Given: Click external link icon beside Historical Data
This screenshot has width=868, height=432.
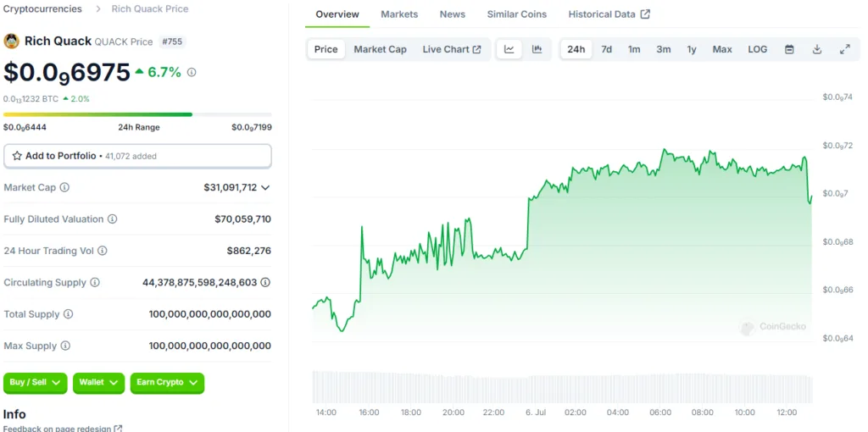Looking at the screenshot, I should 645,14.
